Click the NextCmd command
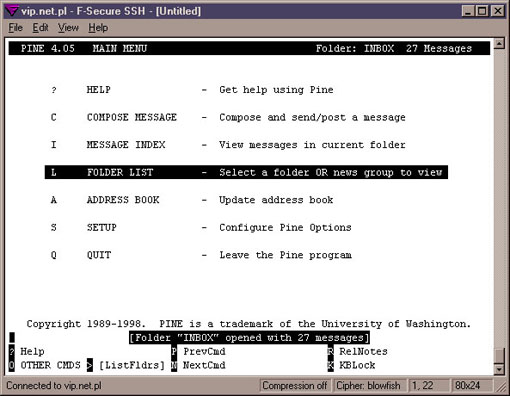The width and height of the screenshot is (510, 396). coord(204,365)
